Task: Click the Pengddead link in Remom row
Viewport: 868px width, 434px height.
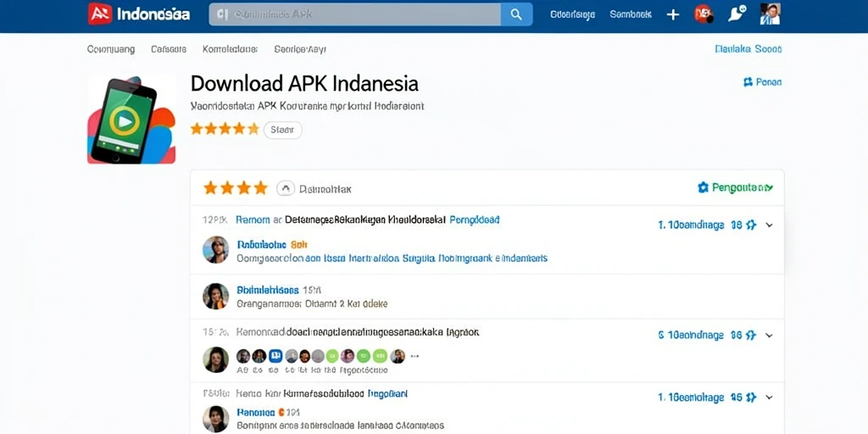Action: point(475,220)
